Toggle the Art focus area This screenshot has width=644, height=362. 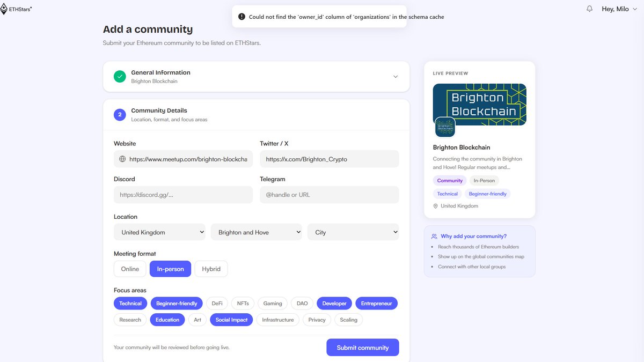pyautogui.click(x=197, y=320)
